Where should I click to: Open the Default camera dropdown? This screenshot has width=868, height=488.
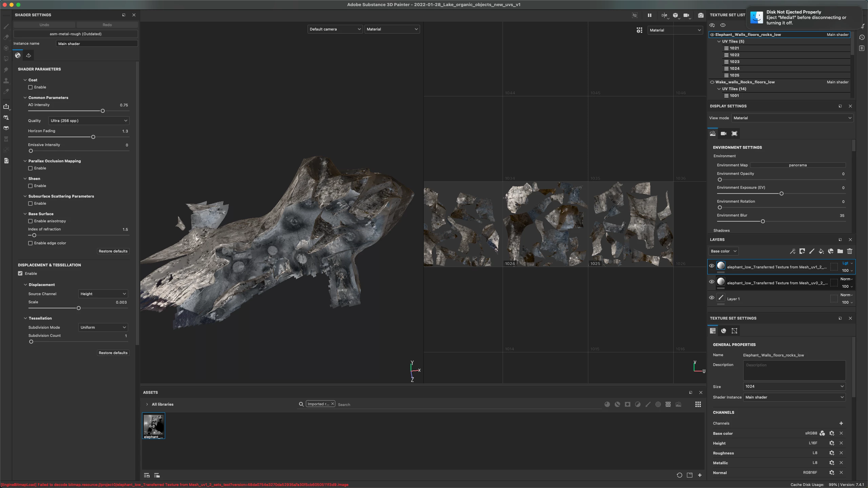[335, 29]
